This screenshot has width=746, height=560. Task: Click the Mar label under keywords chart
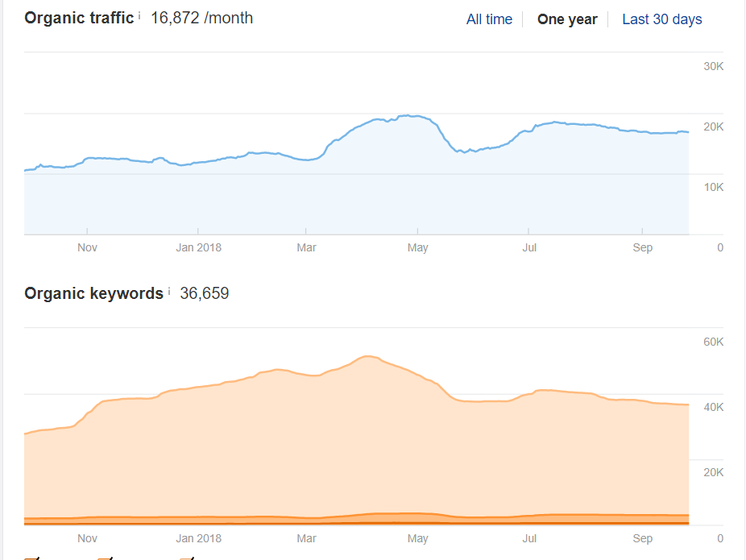click(306, 538)
